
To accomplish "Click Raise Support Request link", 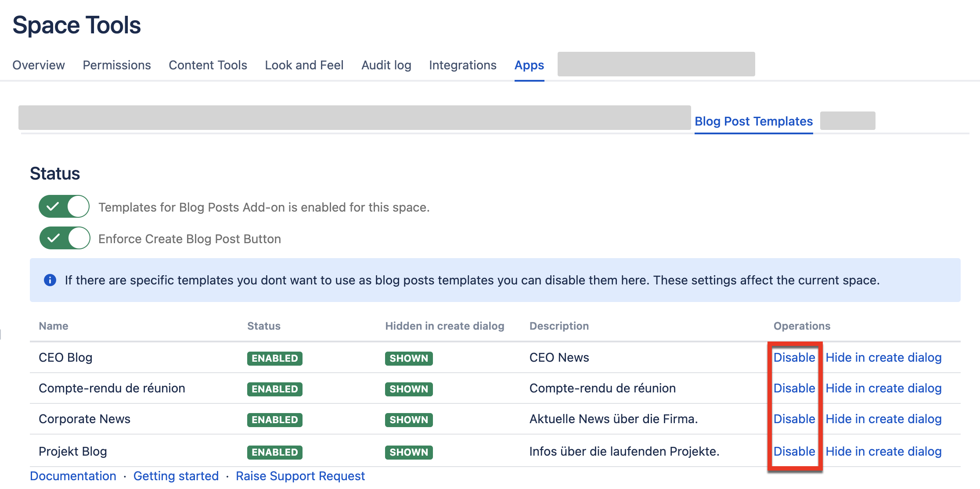I will tap(300, 476).
